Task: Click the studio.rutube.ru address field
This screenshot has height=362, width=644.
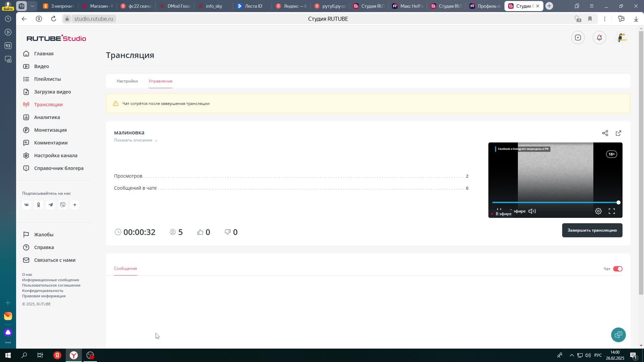Action: tap(94, 19)
